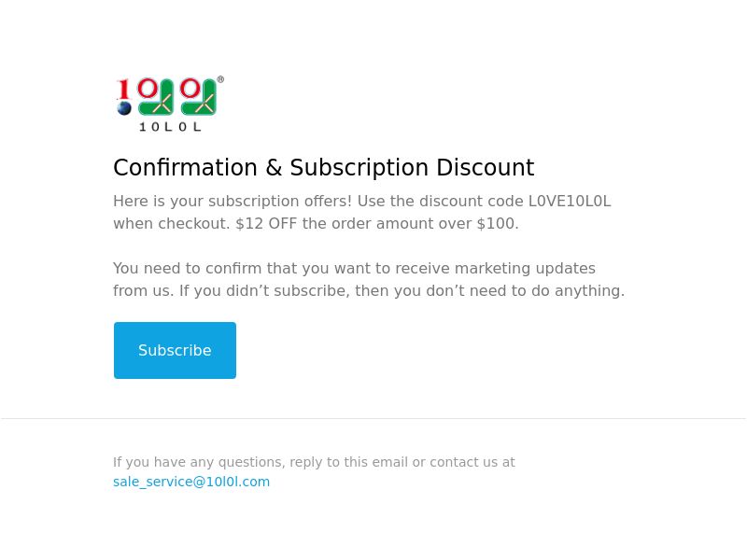Click the marketing updates confirmation paragraph
The width and height of the screenshot is (747, 560).
[369, 279]
